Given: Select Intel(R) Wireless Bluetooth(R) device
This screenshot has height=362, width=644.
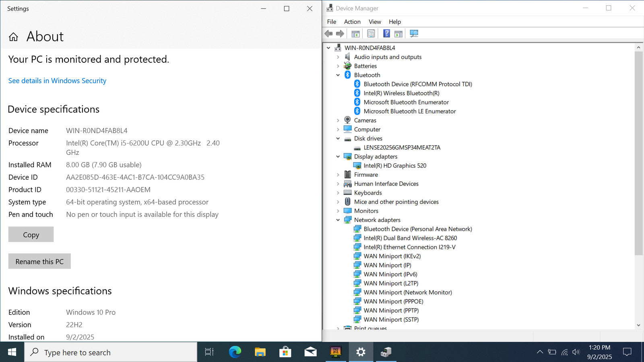Looking at the screenshot, I should (401, 93).
